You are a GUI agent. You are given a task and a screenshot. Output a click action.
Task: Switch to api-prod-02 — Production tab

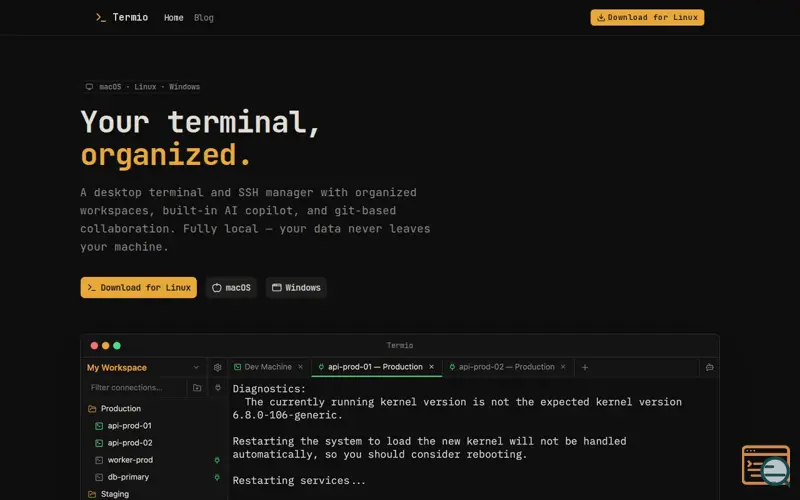[x=506, y=367]
